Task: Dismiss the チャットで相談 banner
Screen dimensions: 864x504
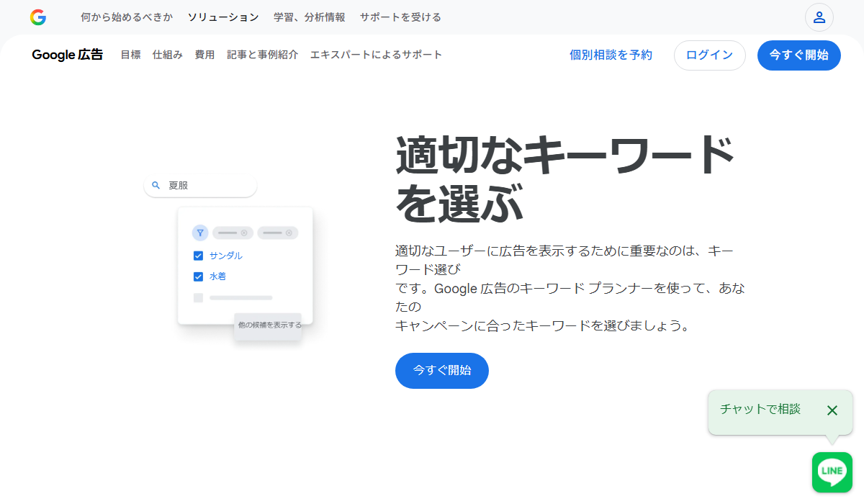Action: tap(832, 410)
